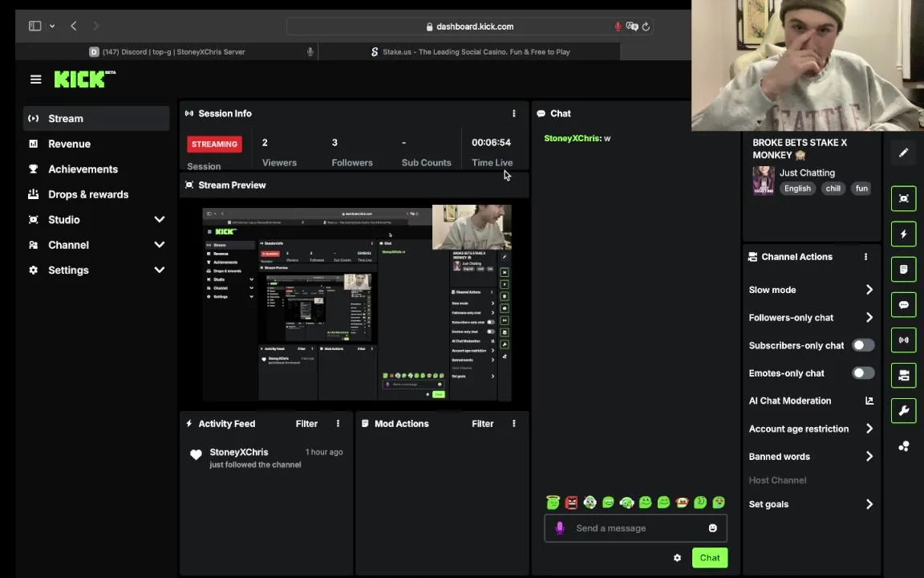Click the Stream Preview thumbnail

point(357,303)
